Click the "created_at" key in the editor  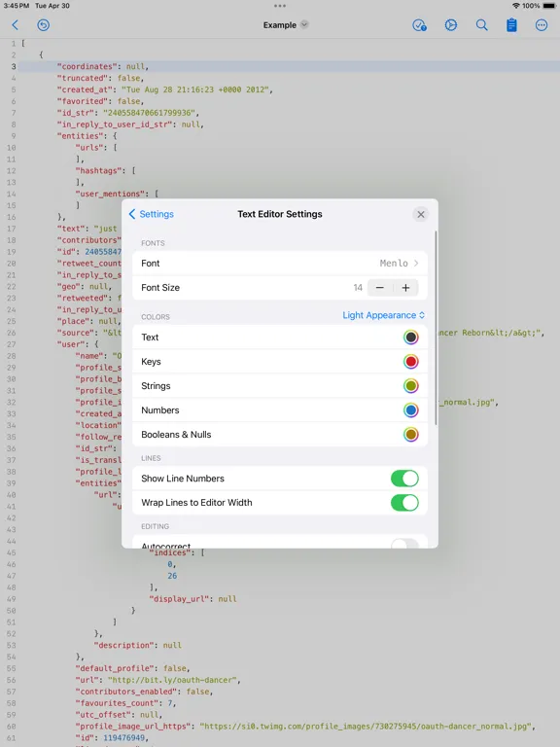85,89
